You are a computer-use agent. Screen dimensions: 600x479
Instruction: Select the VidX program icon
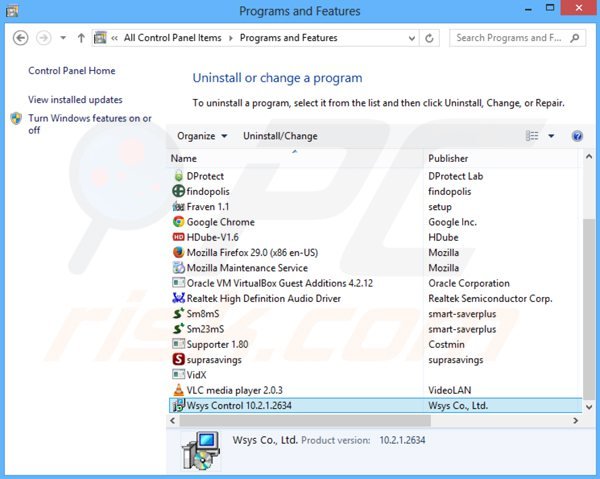178,375
